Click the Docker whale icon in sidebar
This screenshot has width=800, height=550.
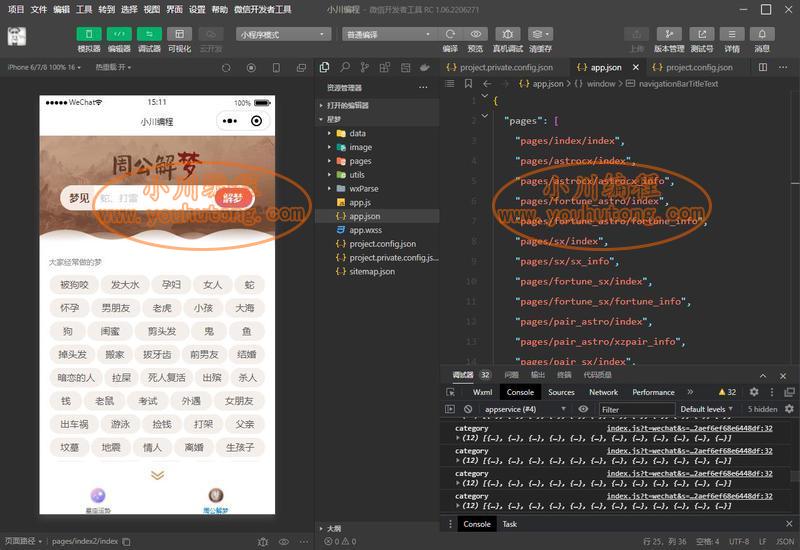pos(424,67)
